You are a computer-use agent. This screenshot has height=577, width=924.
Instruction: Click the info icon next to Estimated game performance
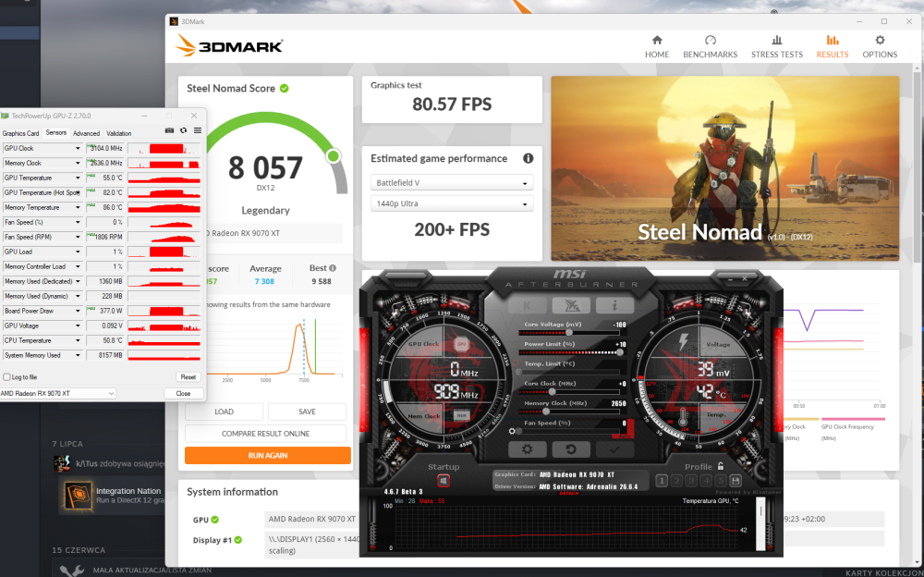(x=528, y=158)
